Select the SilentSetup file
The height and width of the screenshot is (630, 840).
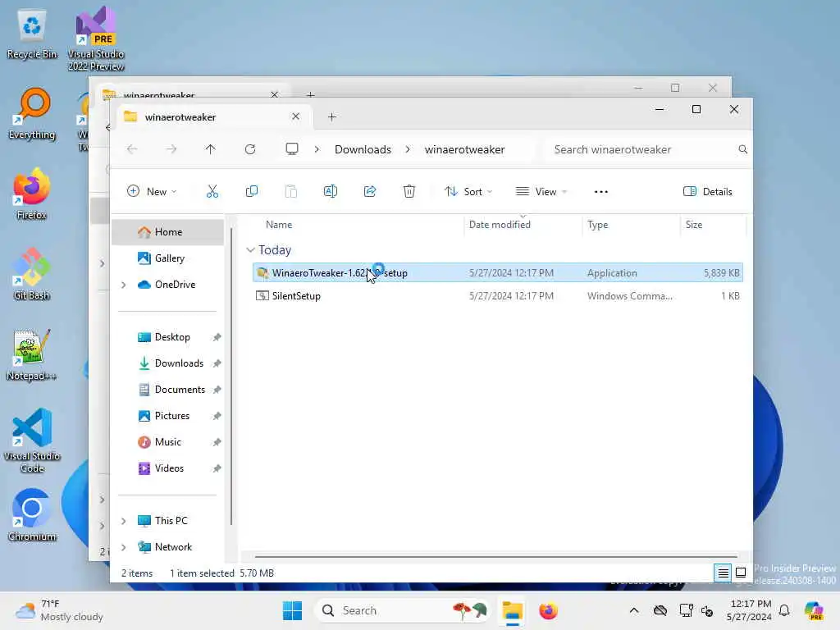498,295
